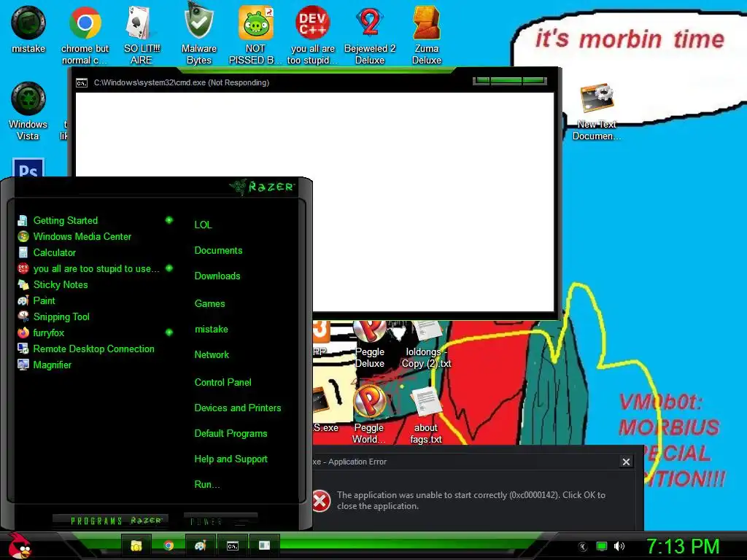Click the 7:13 PM taskbar clock
The height and width of the screenshot is (560, 747).
682,546
